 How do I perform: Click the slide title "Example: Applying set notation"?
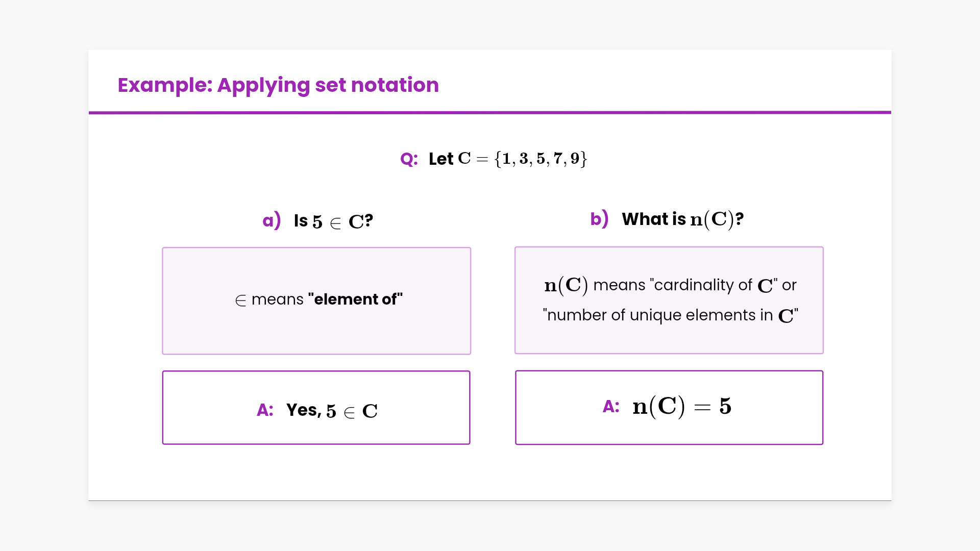point(278,85)
